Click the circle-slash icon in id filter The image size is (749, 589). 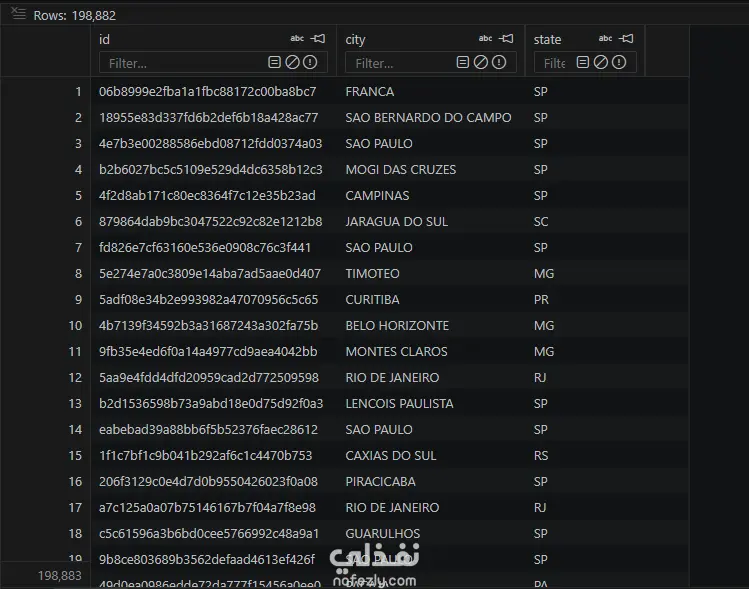(x=292, y=62)
